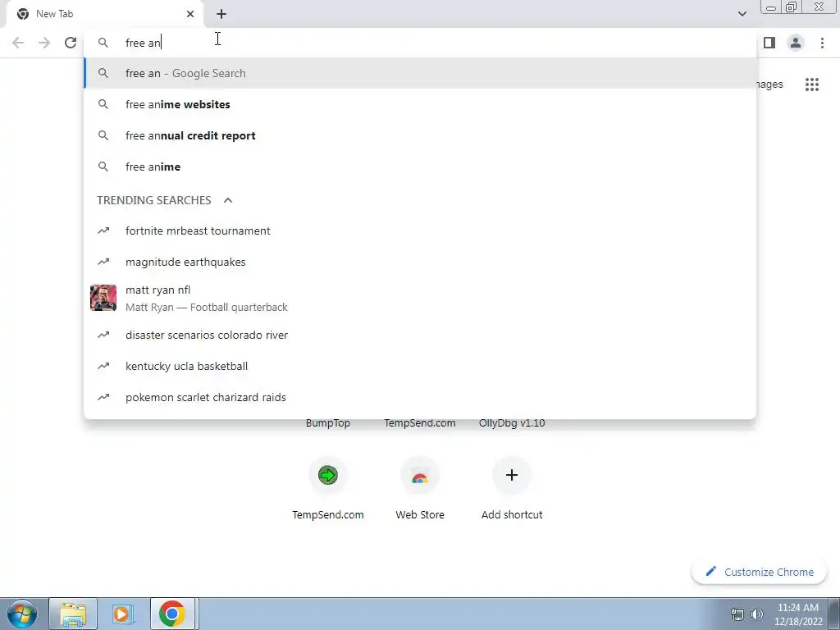
Task: Open the profile avatar menu
Action: [796, 43]
